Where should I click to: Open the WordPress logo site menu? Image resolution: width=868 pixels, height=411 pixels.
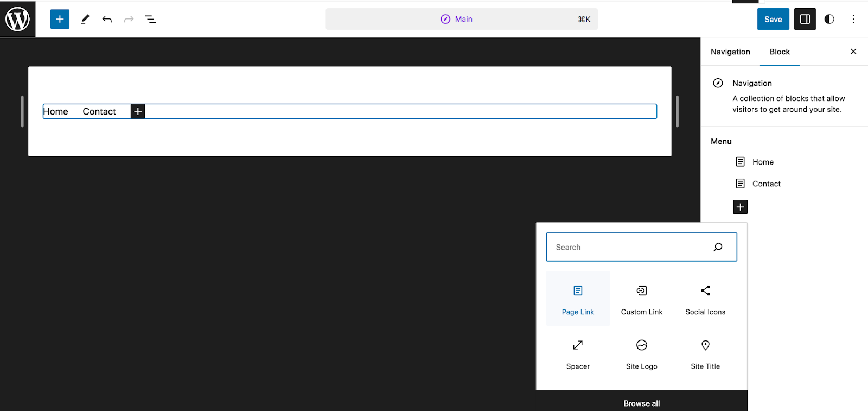point(17,19)
